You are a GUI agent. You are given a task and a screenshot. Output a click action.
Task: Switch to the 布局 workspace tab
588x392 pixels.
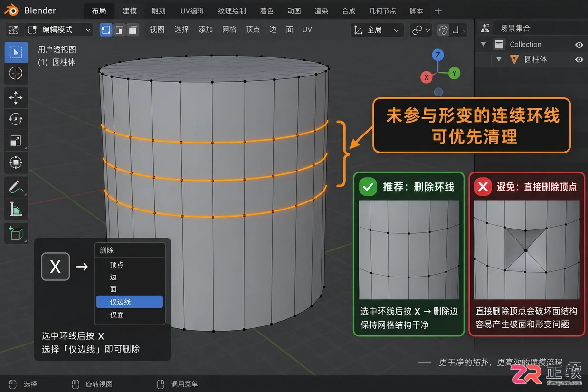coord(99,10)
